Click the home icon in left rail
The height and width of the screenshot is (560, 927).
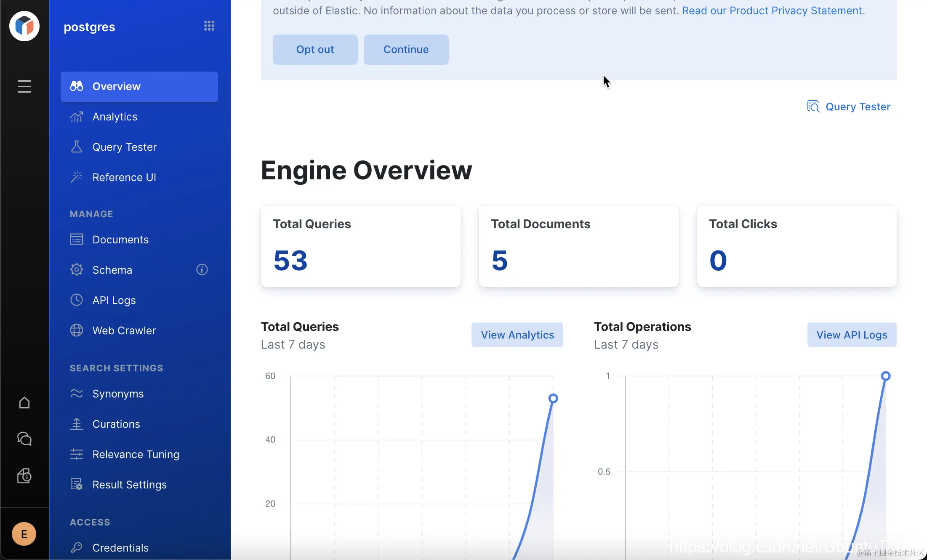[x=24, y=403]
